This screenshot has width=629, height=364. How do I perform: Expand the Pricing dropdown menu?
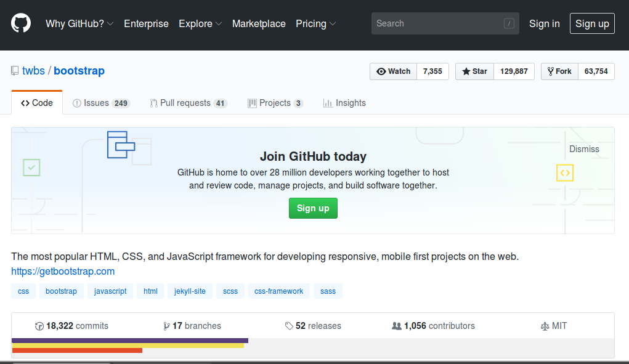315,24
